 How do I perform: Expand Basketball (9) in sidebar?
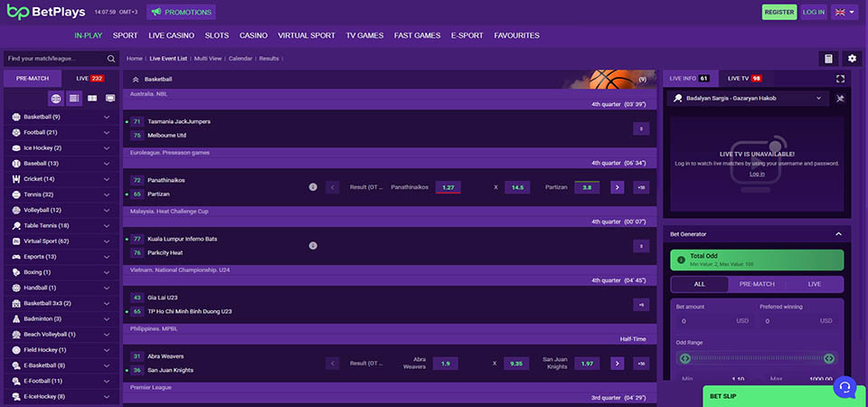coord(61,118)
